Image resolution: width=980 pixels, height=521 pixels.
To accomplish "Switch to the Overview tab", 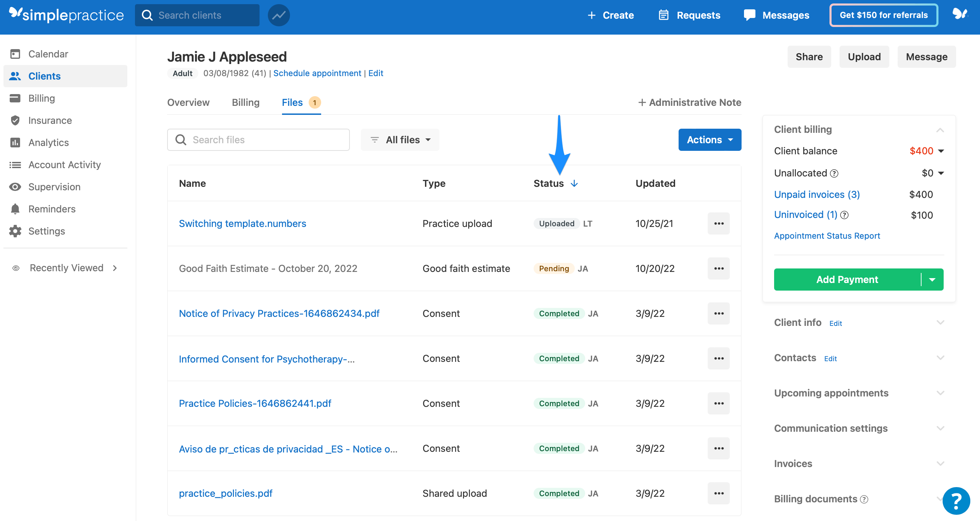I will point(188,102).
